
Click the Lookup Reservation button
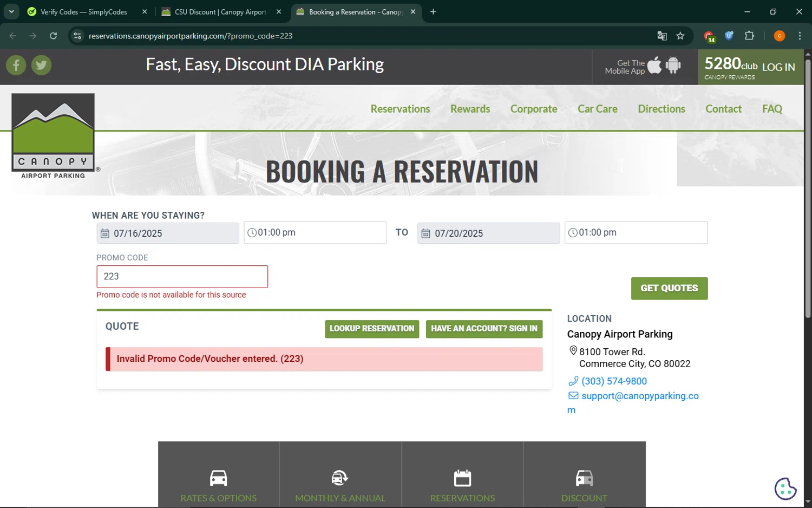click(372, 329)
